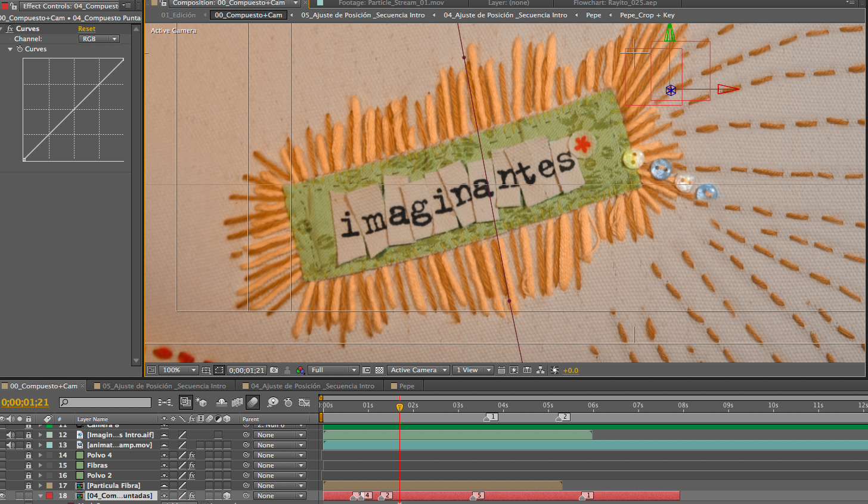Open Parent dropdown for Polvo 2

point(280,475)
